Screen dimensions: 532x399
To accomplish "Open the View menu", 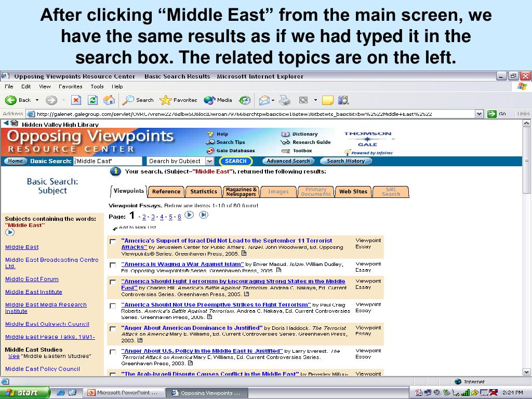I will pos(45,87).
